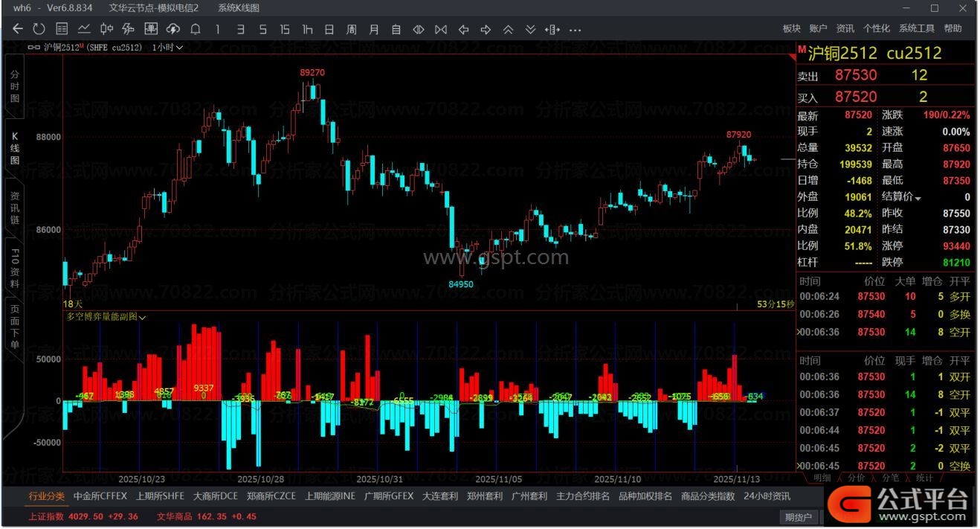The image size is (980, 529).
Task: Expand the 多空博弈量能副图 indicator dropdown
Action: [143, 317]
